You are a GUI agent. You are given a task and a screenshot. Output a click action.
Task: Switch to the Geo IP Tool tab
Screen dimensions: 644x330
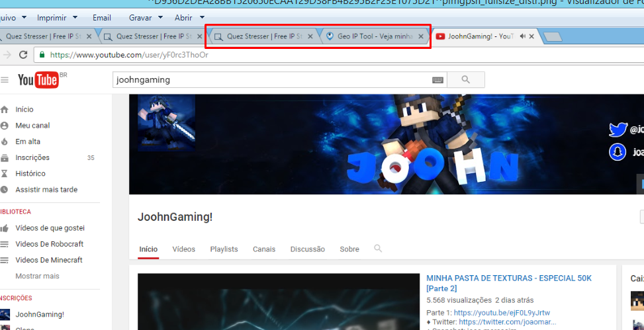[x=375, y=36]
